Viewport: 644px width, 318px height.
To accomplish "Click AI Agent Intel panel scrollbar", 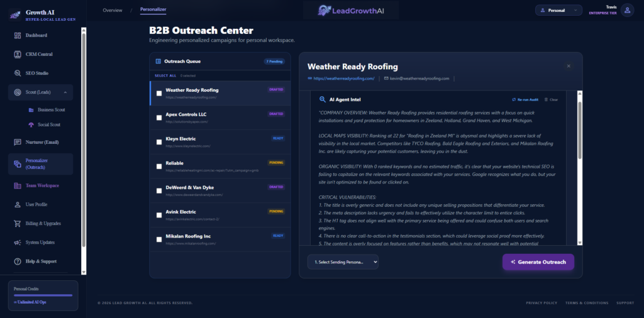I will 579,130.
